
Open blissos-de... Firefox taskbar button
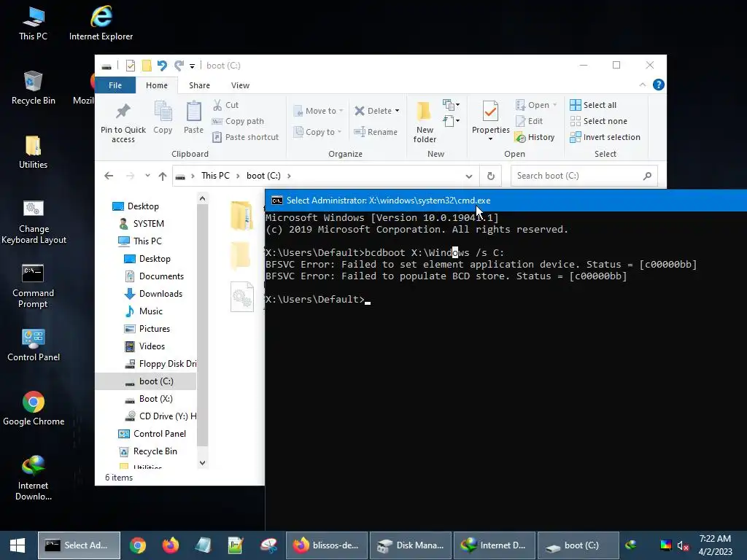tap(327, 545)
